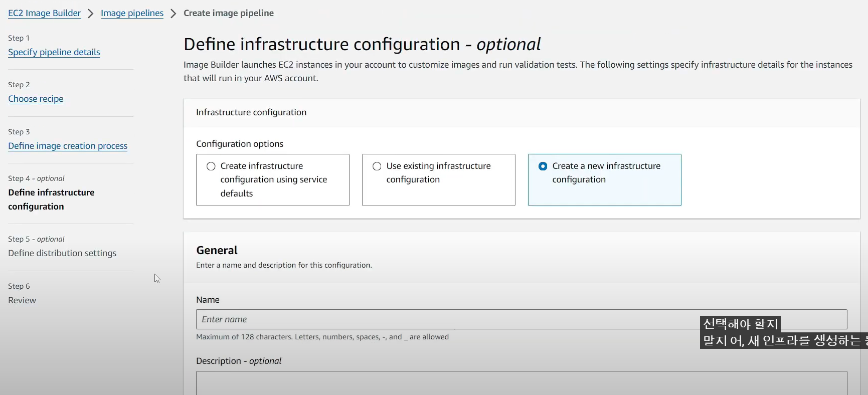The height and width of the screenshot is (395, 868).
Task: Go to Image pipelines breadcrumb link
Action: (x=132, y=13)
